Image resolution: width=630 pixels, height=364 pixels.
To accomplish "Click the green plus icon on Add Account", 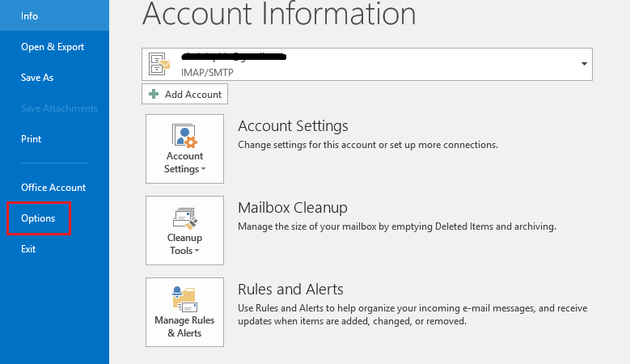I will pos(154,94).
